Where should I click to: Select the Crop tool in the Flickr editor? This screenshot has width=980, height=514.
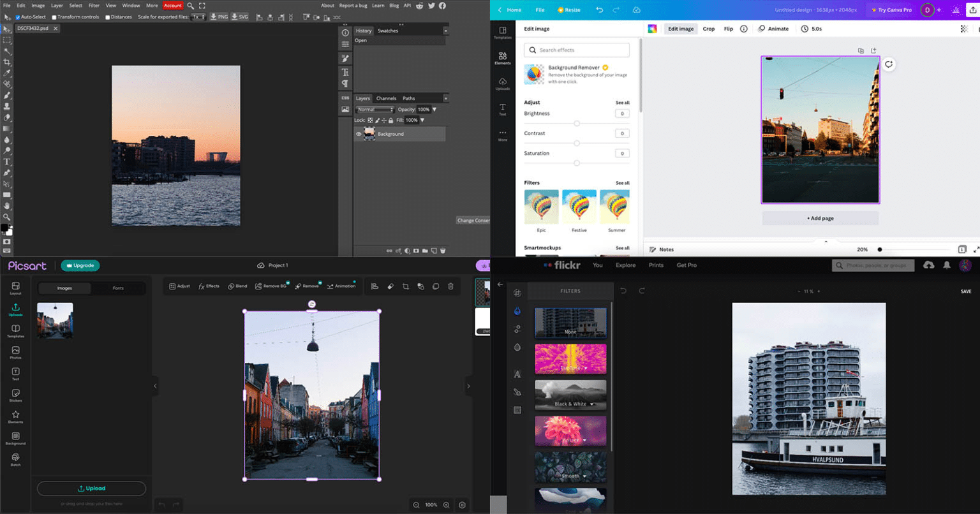(x=517, y=292)
